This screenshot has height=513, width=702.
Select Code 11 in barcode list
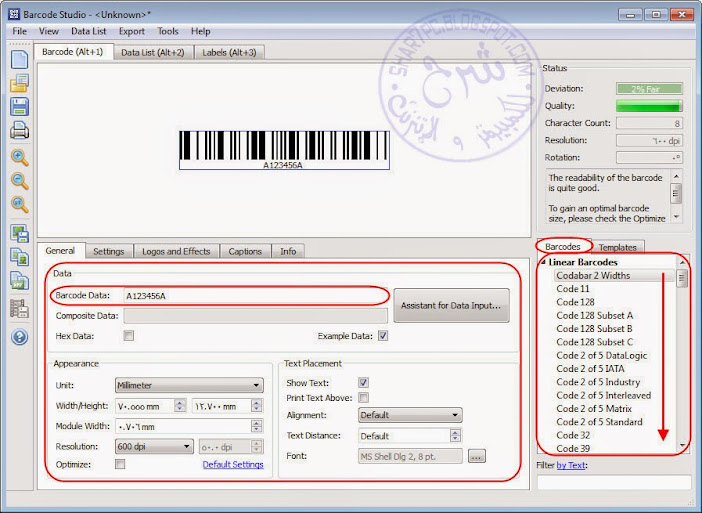573,289
